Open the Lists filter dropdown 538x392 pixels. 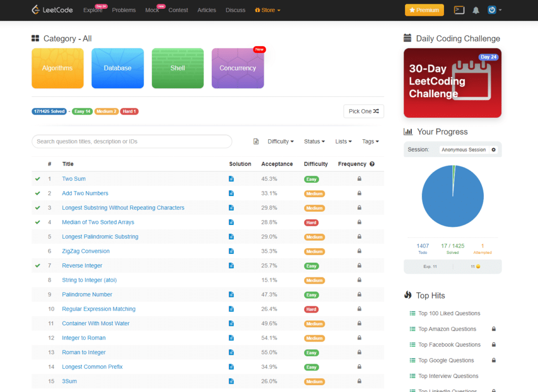click(344, 141)
